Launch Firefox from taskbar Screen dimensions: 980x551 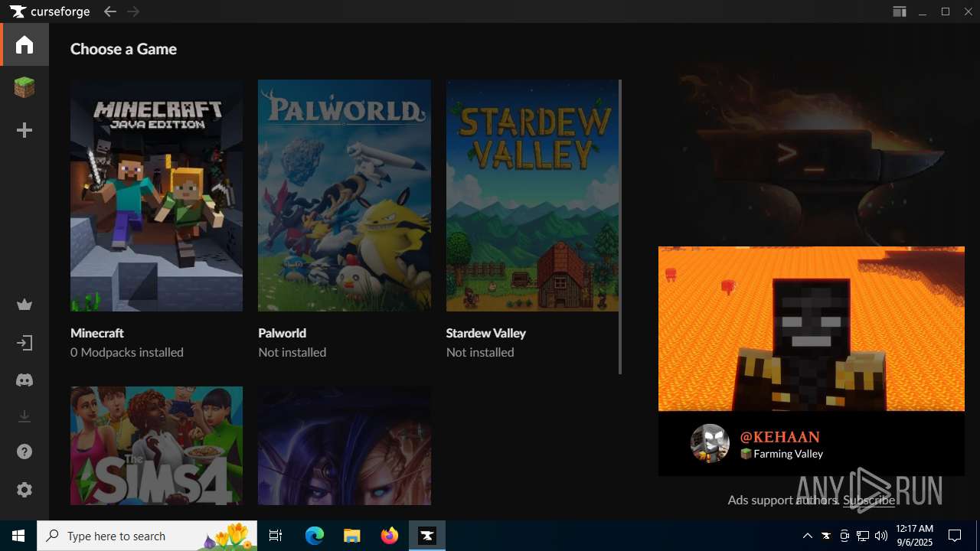coord(390,536)
